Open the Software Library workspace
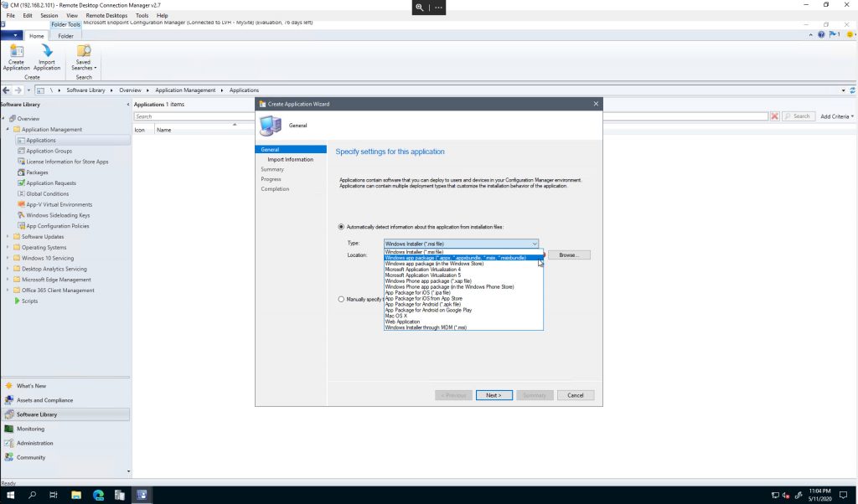 [x=65, y=414]
